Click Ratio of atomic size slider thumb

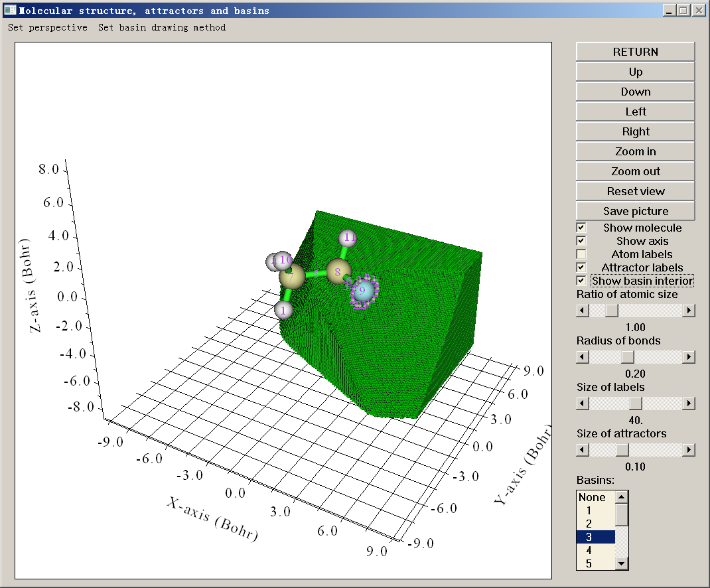[x=611, y=311]
